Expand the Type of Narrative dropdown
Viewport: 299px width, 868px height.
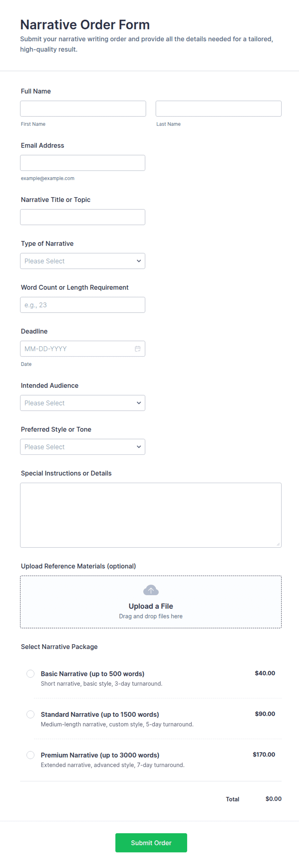pyautogui.click(x=83, y=261)
